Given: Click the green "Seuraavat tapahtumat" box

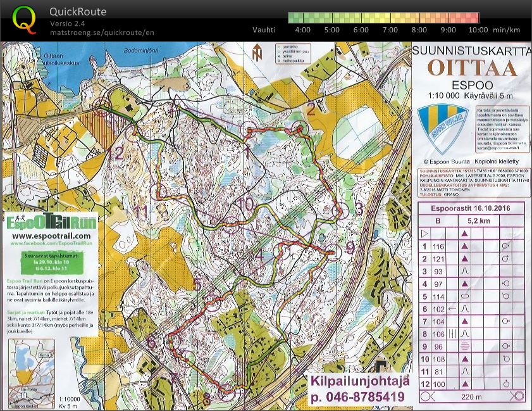Looking at the screenshot, I should coord(52,262).
